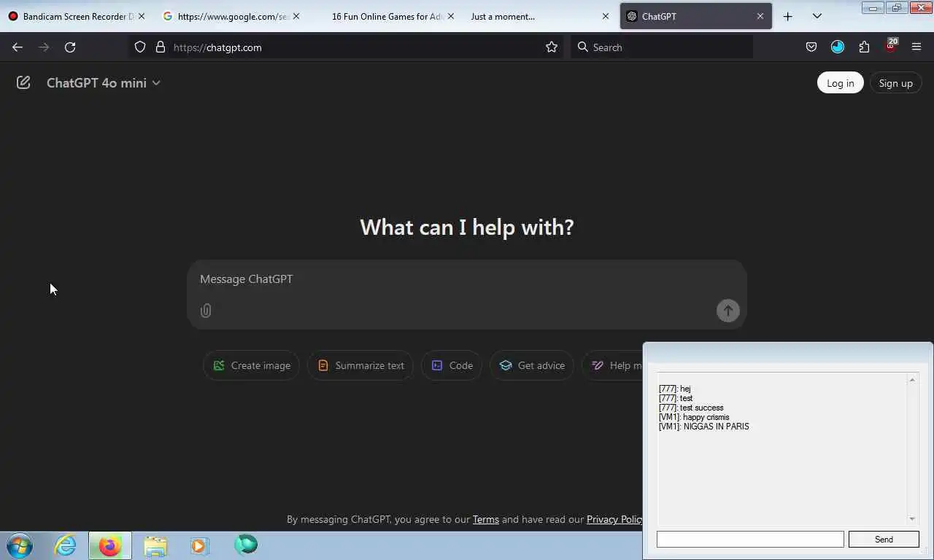Open the list all tabs chevron
Viewport: 934px width, 560px height.
coord(817,16)
